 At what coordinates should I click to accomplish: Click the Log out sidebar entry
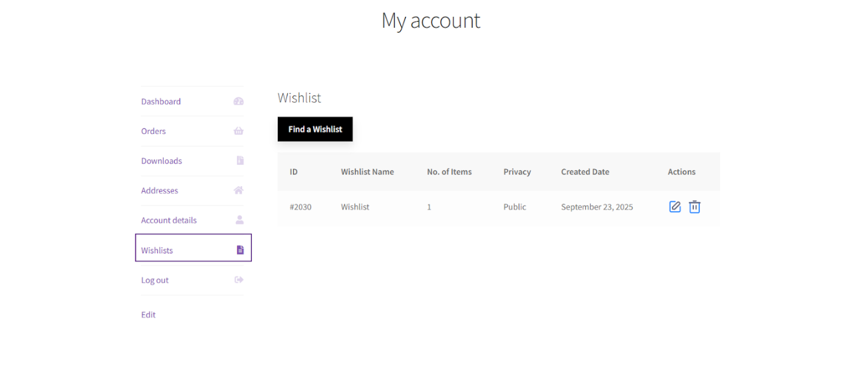click(155, 279)
